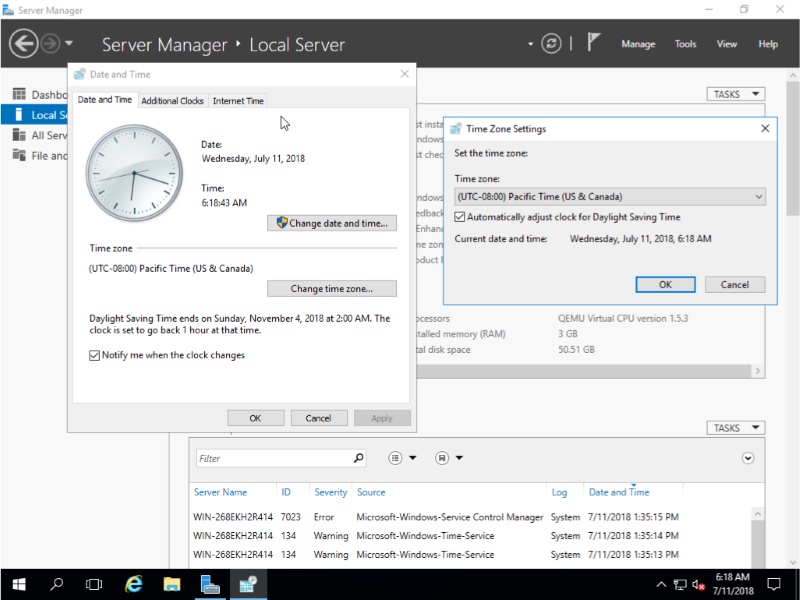Screen dimensions: 800x600
Task: Close the Time Zone Settings dialog
Action: 765,128
